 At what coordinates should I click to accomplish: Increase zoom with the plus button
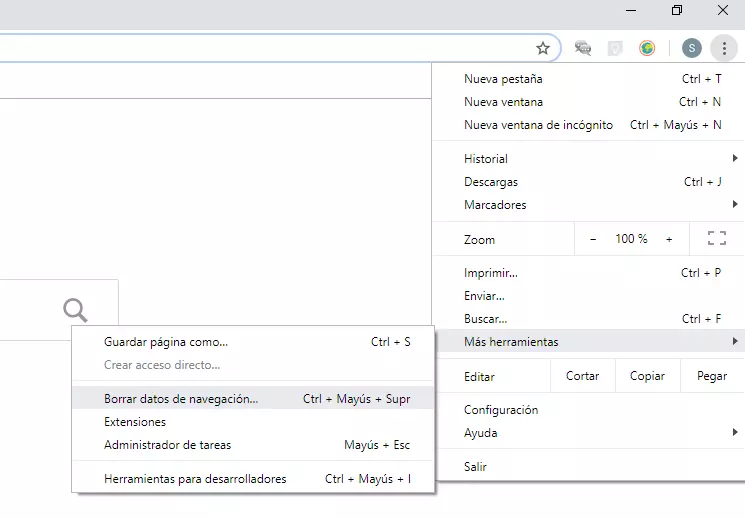[x=669, y=239]
